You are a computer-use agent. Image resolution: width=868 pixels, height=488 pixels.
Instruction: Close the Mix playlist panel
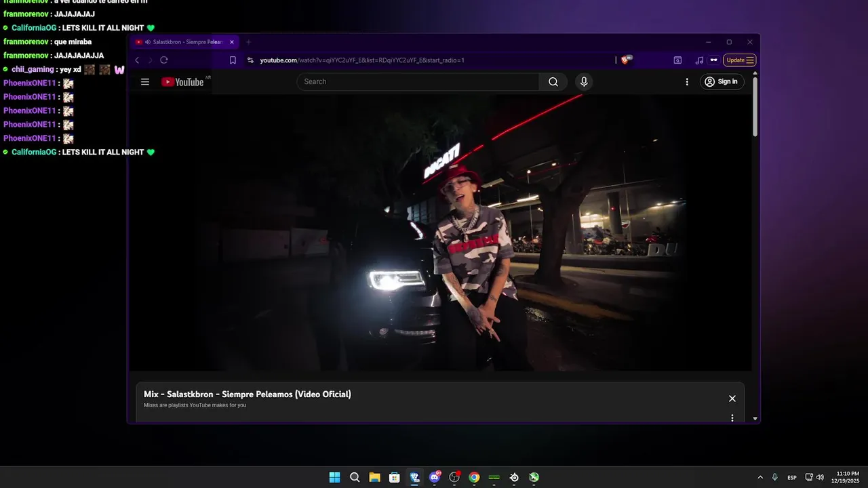732,399
